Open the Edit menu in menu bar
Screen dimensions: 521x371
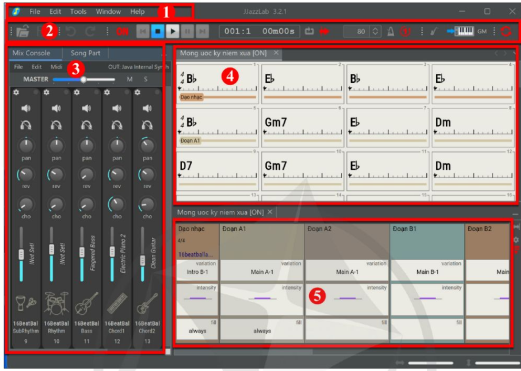point(55,12)
